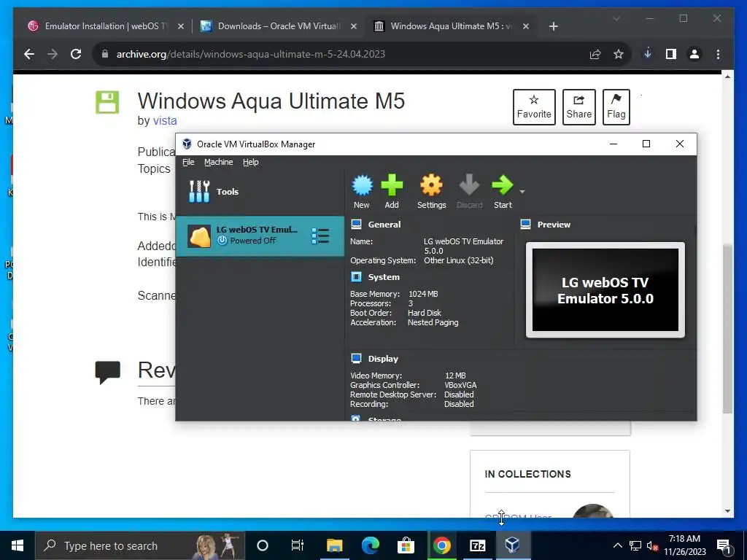
Task: Select the Windows Aqua Ultimate M5 tab
Action: click(x=451, y=26)
